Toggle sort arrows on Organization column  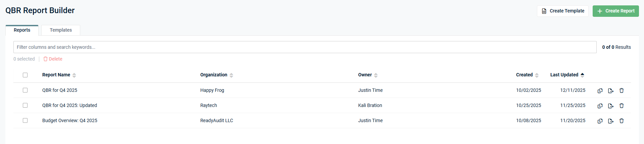tap(231, 75)
